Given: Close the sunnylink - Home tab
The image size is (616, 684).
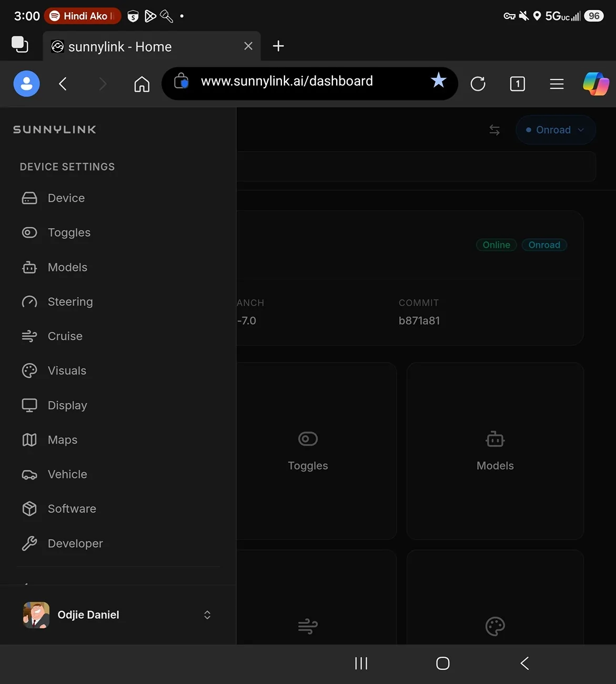Looking at the screenshot, I should click(248, 46).
